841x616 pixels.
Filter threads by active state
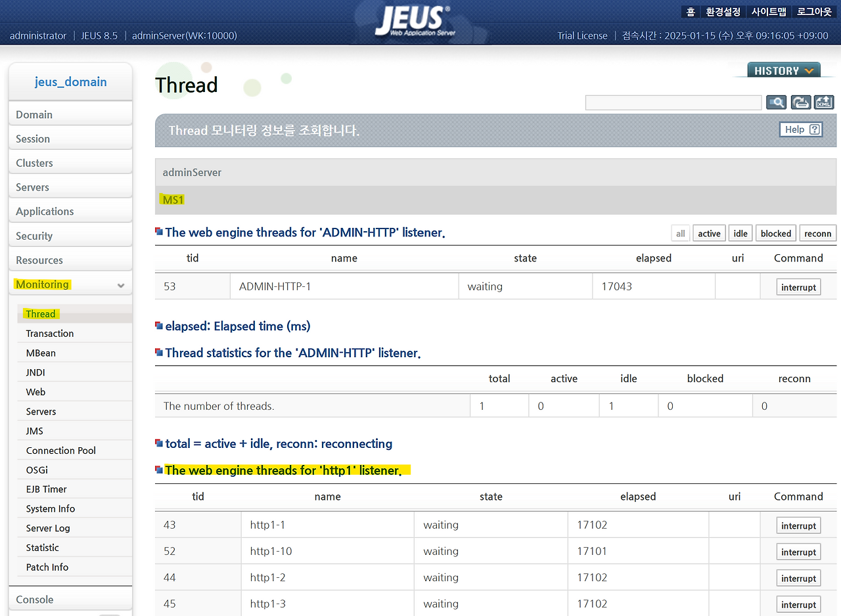(x=709, y=232)
